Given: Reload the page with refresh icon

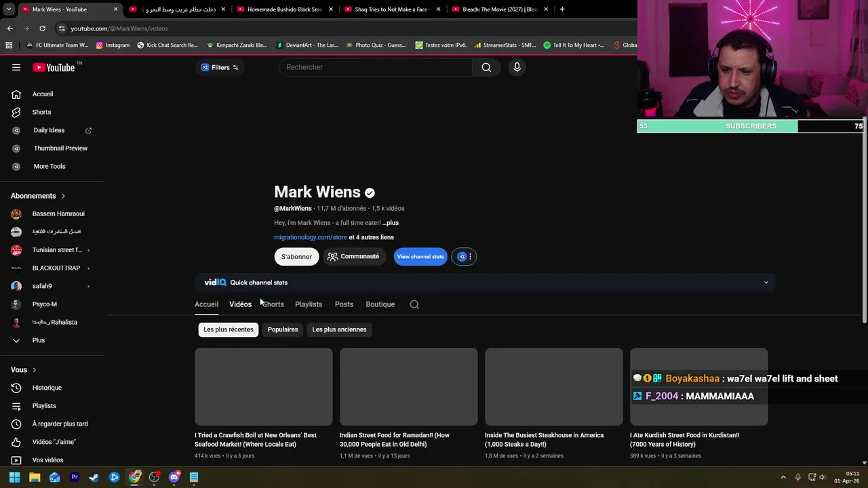Looking at the screenshot, I should 42,28.
